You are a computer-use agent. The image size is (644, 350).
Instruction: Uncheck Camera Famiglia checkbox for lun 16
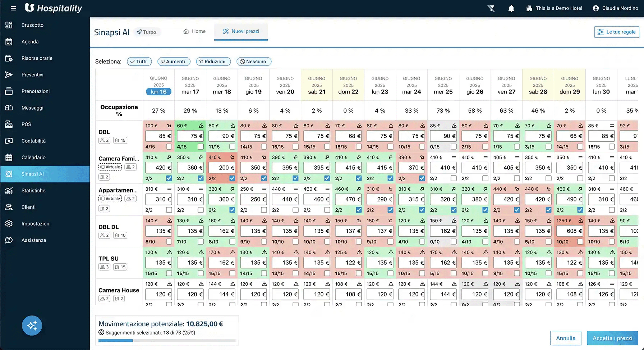tap(169, 178)
